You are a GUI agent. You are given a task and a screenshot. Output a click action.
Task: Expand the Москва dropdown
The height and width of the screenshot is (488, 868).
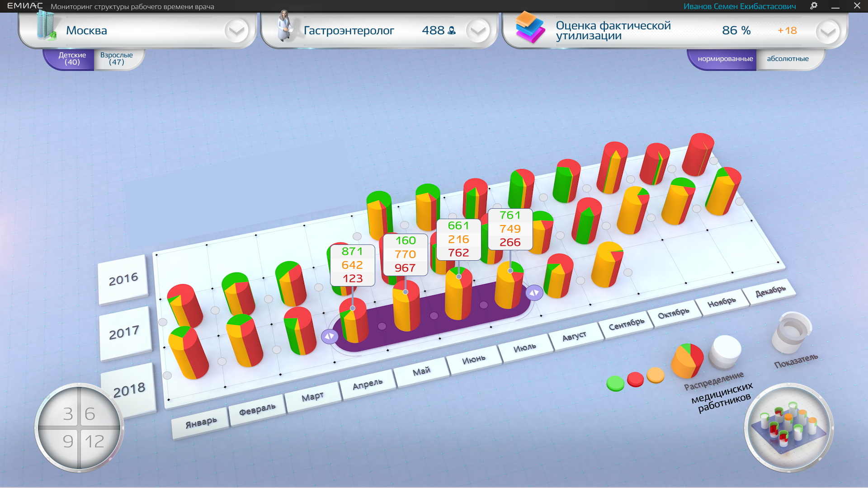(236, 31)
